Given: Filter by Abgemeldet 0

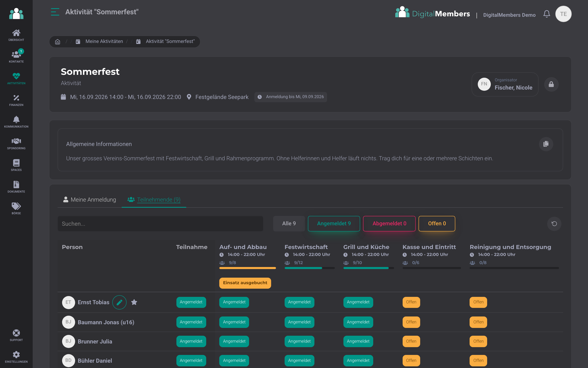Looking at the screenshot, I should 389,223.
